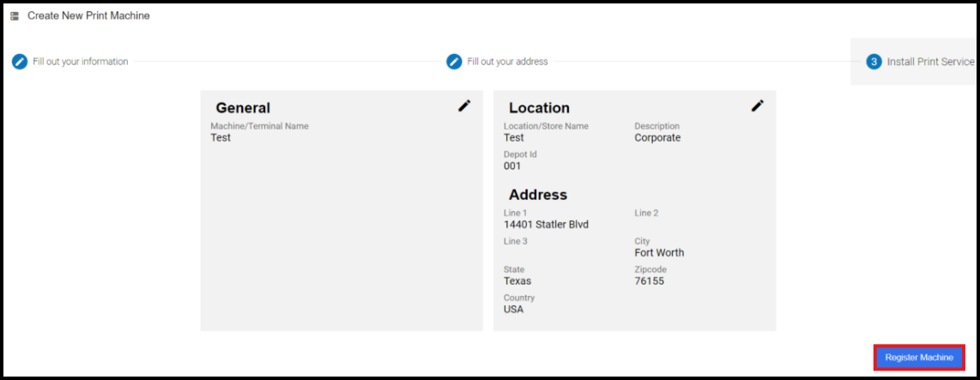
Task: Click the step 3 number circle
Action: tap(874, 62)
